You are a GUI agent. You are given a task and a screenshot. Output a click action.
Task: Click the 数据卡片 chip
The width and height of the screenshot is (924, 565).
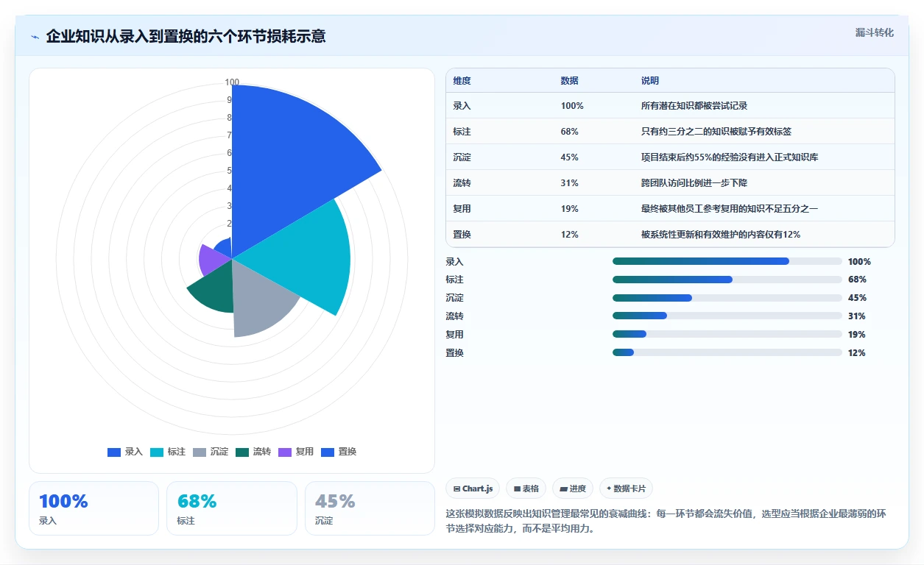[626, 488]
